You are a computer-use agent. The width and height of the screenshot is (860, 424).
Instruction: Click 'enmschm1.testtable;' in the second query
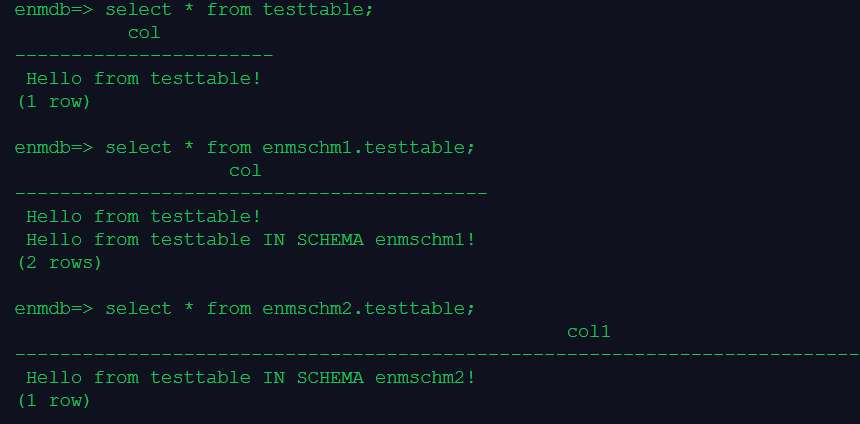369,148
